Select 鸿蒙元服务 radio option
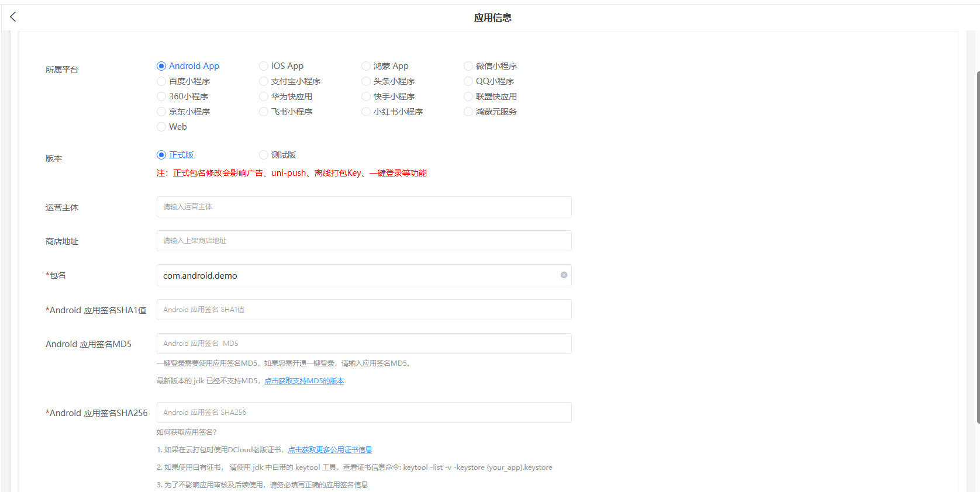 (468, 112)
